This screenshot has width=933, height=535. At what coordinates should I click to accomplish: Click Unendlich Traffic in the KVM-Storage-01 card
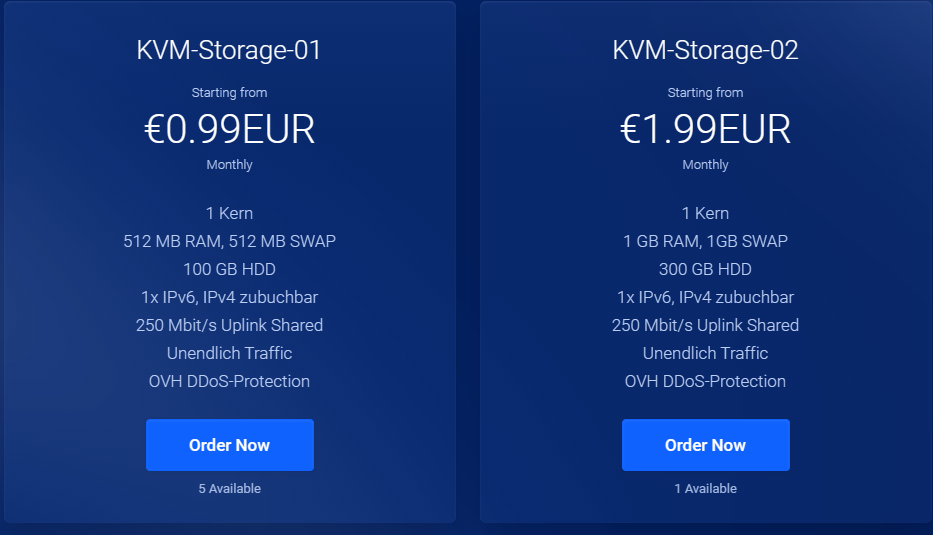point(229,353)
